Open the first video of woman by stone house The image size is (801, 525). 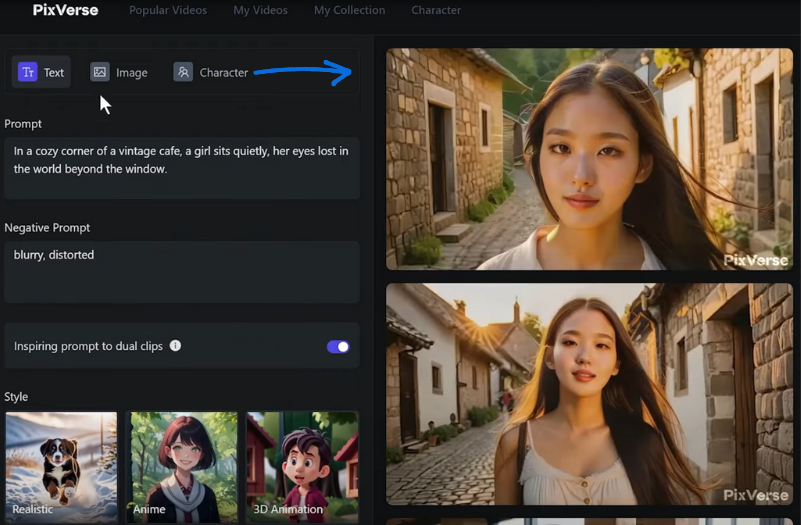[x=590, y=159]
